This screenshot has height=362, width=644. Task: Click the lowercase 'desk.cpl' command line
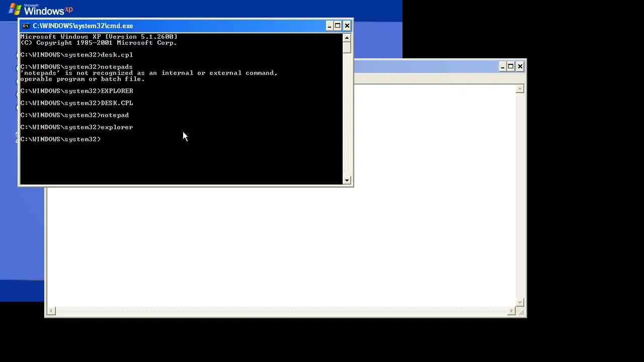(x=76, y=55)
